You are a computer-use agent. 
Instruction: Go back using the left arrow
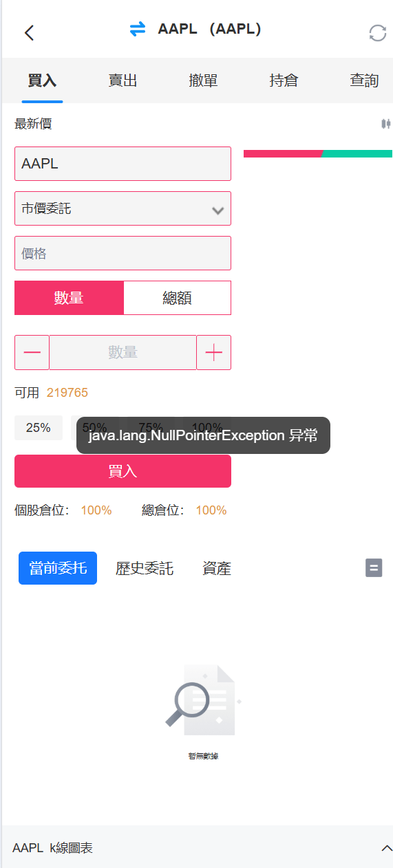point(29,32)
